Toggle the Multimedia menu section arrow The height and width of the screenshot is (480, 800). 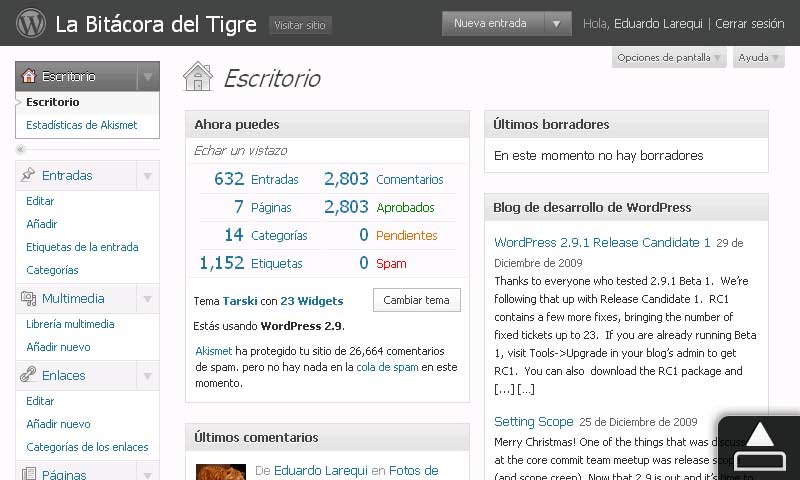147,299
